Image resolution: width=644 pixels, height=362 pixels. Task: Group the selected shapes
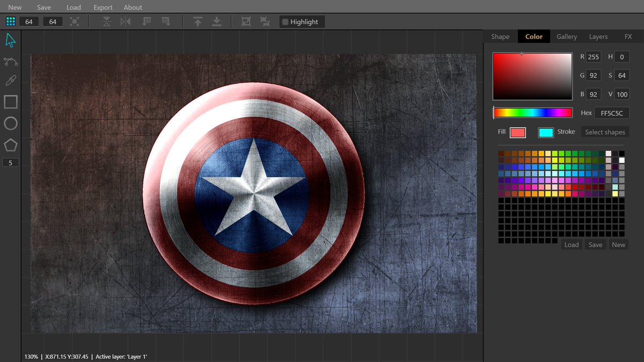[246, 21]
